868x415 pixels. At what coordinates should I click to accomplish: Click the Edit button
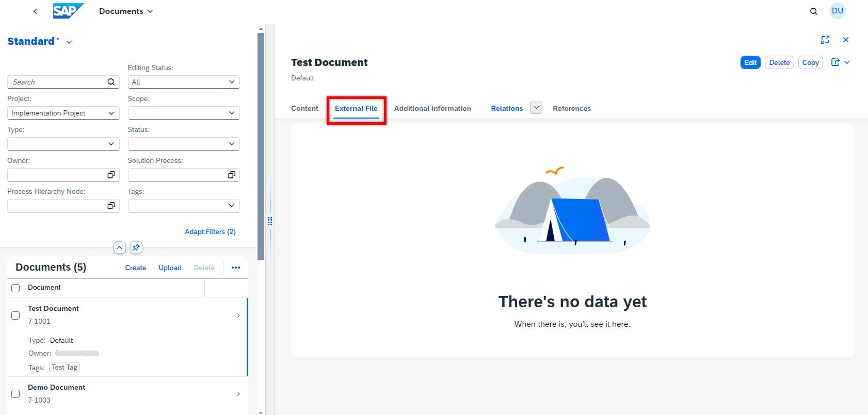click(750, 62)
